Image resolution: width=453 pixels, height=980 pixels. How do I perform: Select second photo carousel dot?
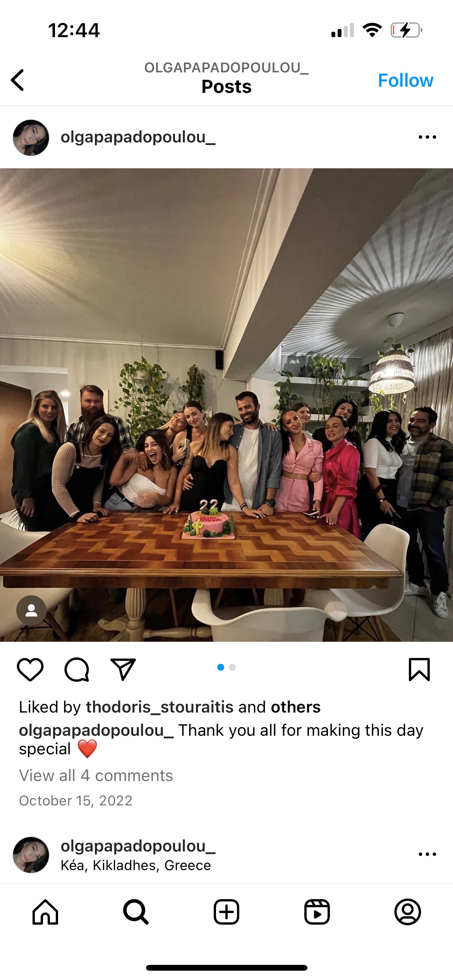232,667
